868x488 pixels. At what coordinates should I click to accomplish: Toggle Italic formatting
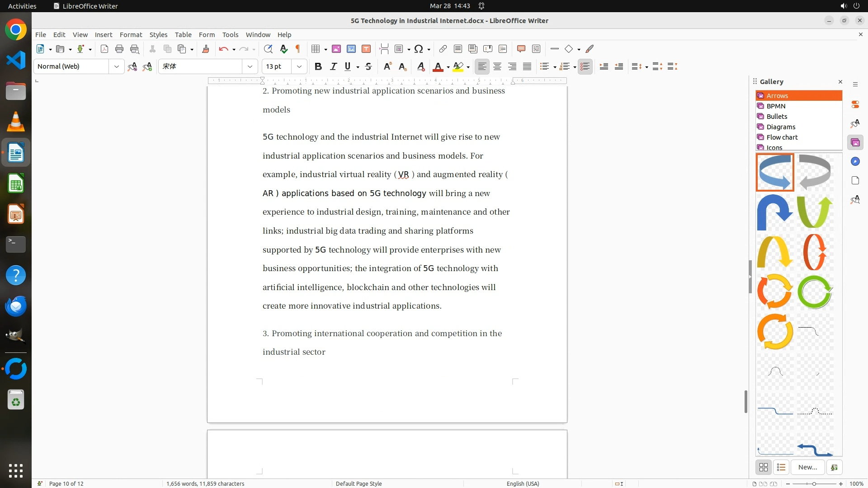pos(333,66)
